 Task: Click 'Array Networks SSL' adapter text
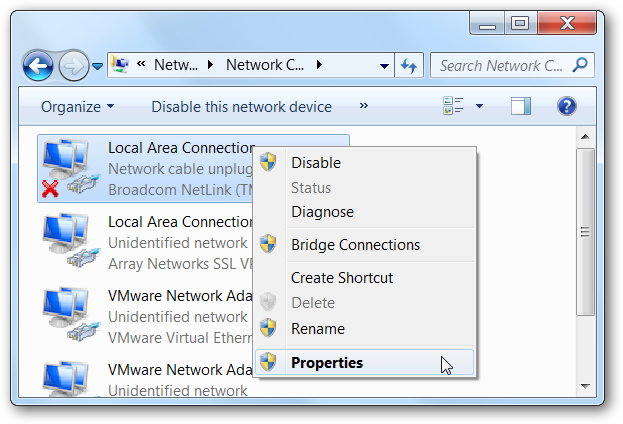point(180,264)
